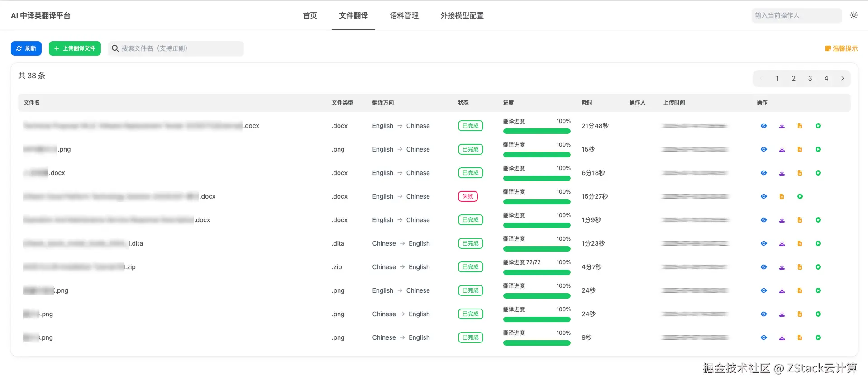Screen dimensions: 868x385
Task: Open the 温馨提示 link
Action: tap(841, 48)
